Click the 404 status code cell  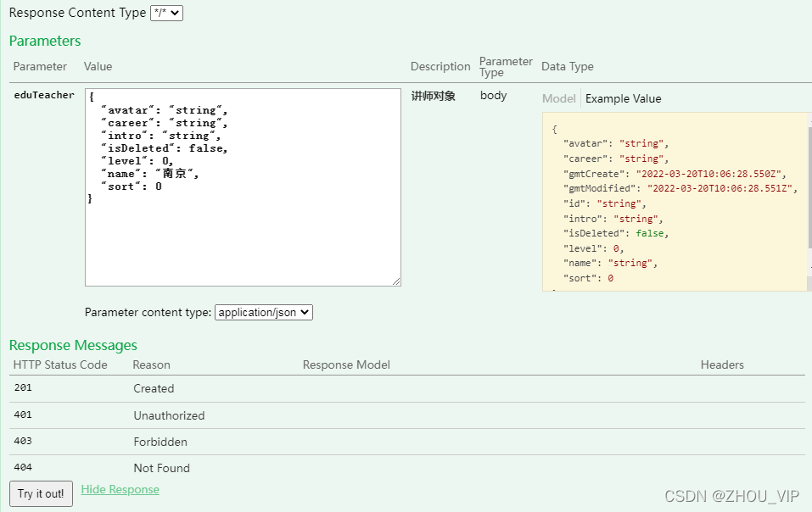[x=23, y=467]
